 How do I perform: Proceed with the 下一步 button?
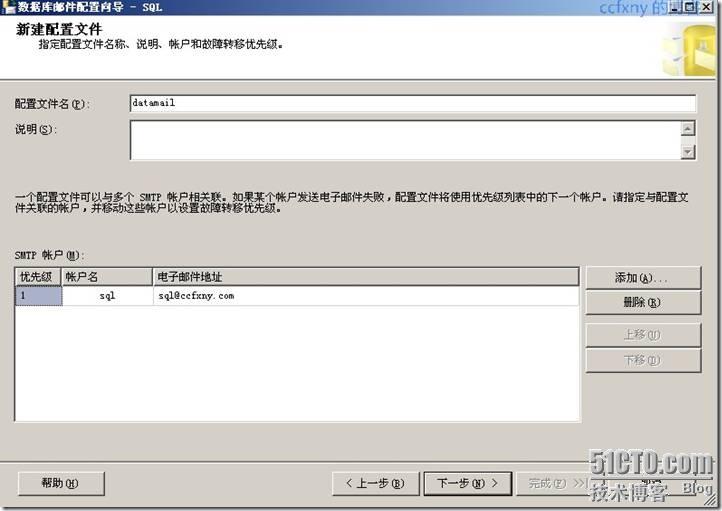tap(467, 483)
